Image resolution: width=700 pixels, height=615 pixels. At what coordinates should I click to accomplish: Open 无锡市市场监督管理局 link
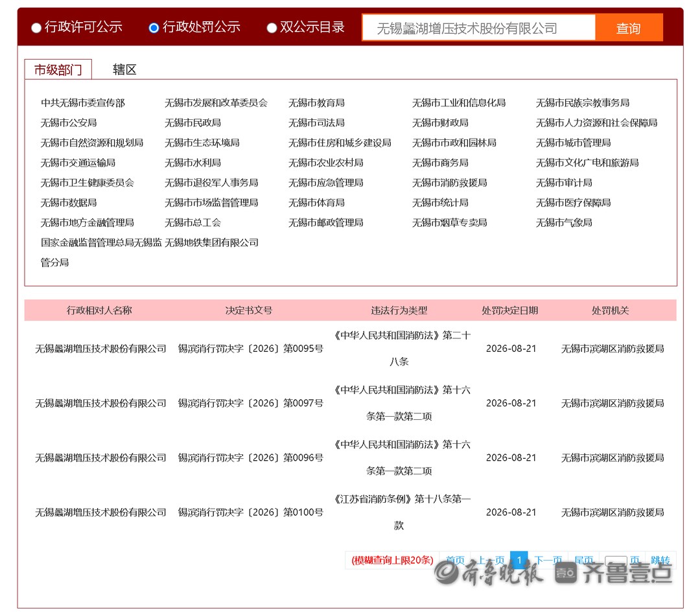pos(211,203)
